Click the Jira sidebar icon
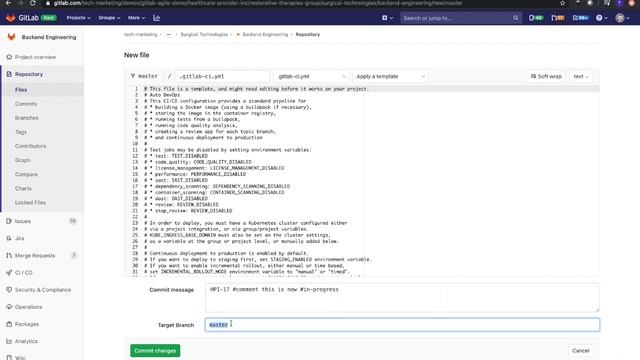 (x=9, y=238)
